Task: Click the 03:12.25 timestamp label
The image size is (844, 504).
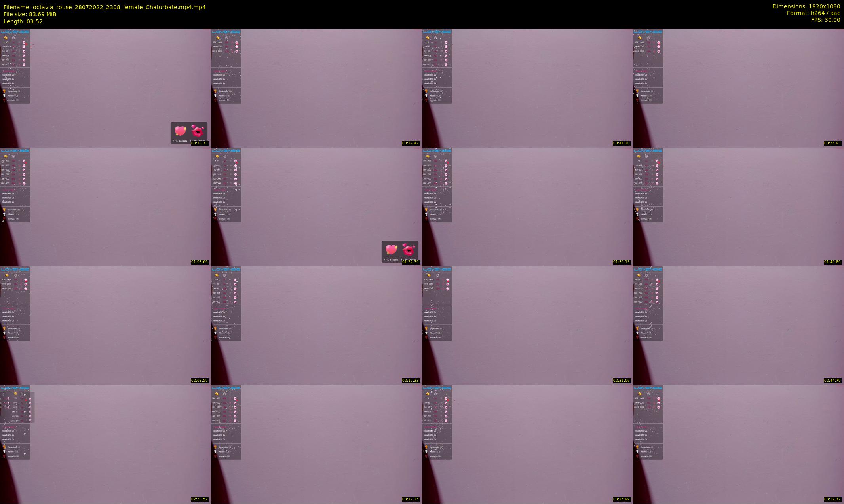Action: coord(411,499)
